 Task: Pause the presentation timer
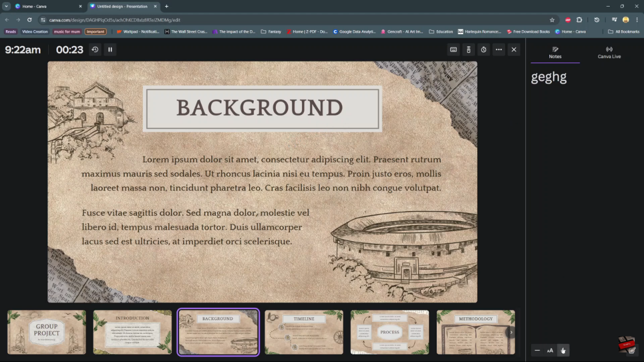point(110,49)
